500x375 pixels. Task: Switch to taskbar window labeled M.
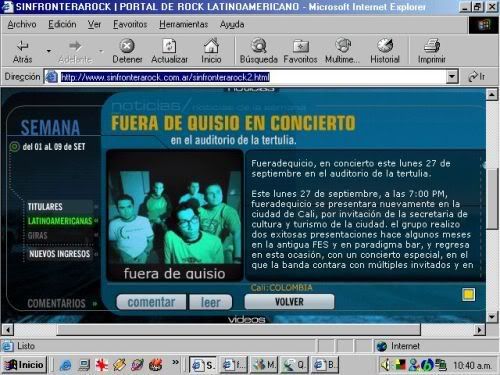(x=264, y=365)
